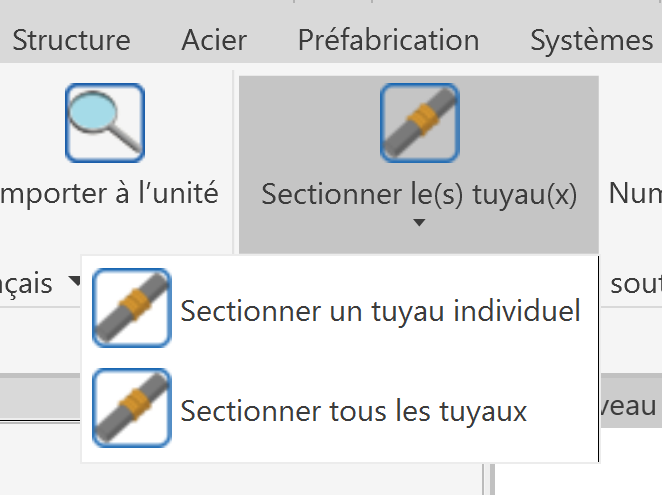Switch to the Acier tab

pyautogui.click(x=214, y=41)
